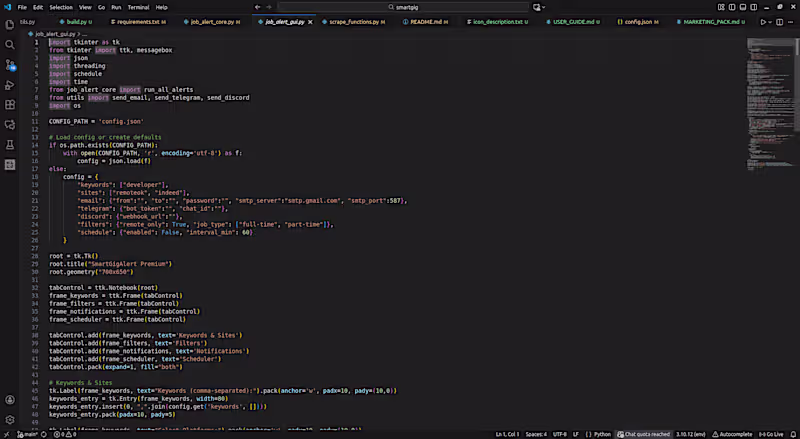Change file encoding UTF-8

coord(560,434)
